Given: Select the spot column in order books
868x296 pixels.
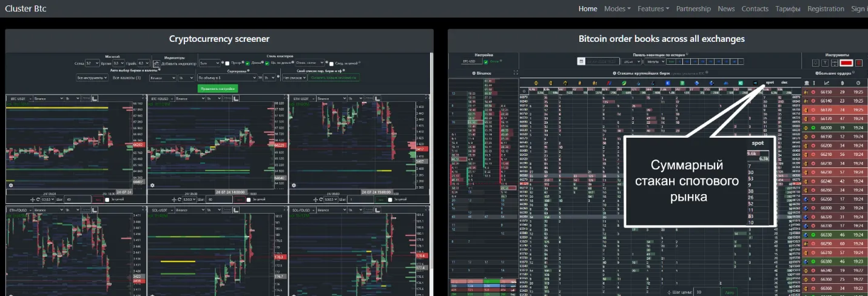Looking at the screenshot, I should (x=770, y=82).
